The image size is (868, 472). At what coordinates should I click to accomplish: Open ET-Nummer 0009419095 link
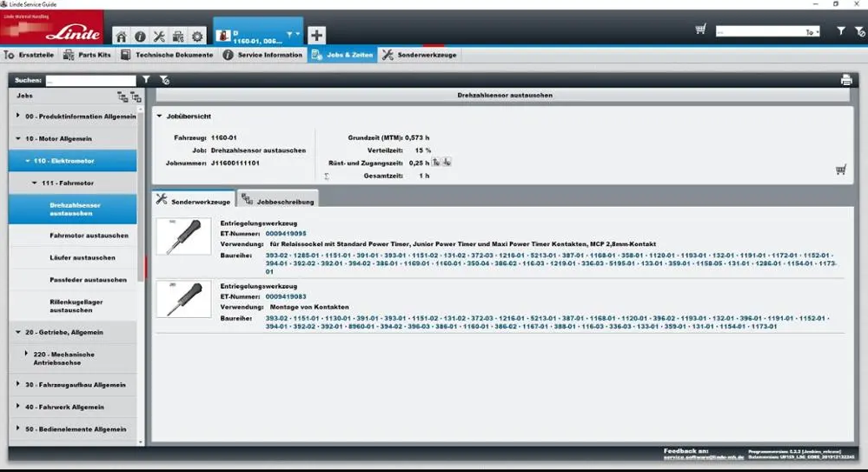pos(286,234)
